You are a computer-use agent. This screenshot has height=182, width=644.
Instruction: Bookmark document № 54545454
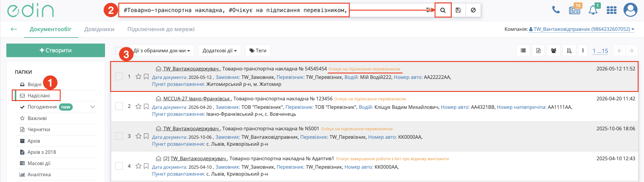click(146, 76)
